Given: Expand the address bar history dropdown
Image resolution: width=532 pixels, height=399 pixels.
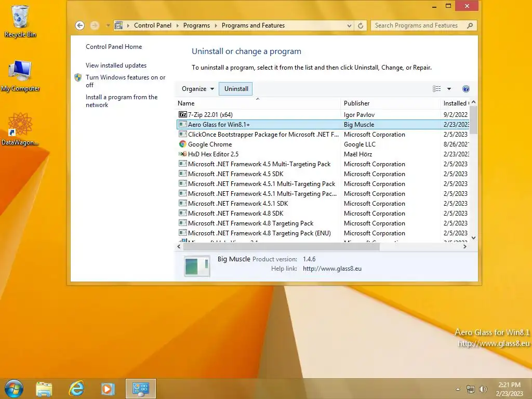Looking at the screenshot, I should (349, 25).
